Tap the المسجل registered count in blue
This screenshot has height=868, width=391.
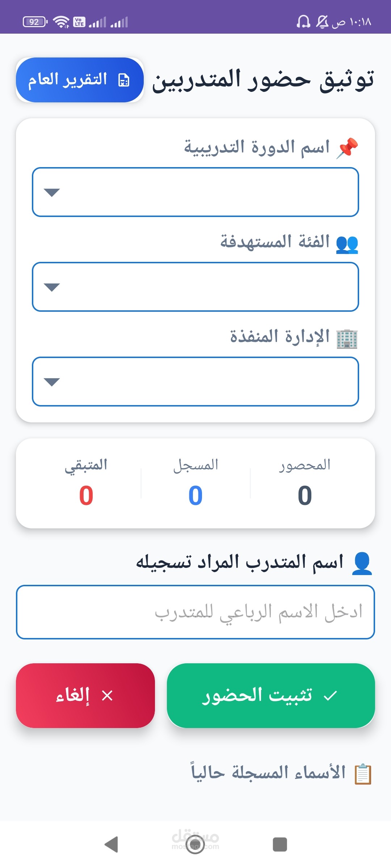[195, 495]
